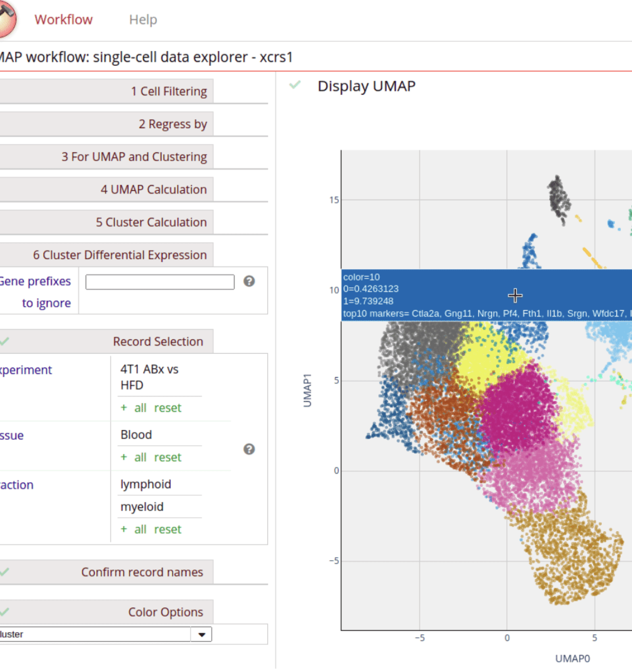Click the UMAP1 axis label
632x672 pixels.
tap(307, 390)
